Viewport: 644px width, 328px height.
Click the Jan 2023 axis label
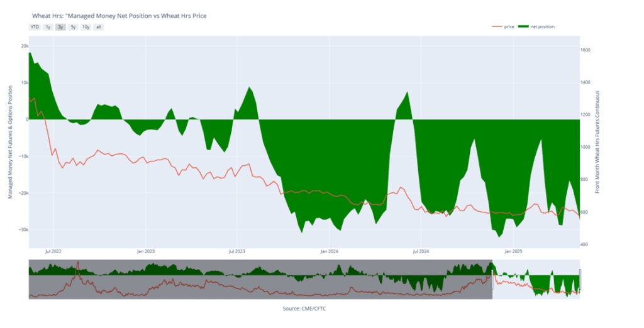pyautogui.click(x=146, y=251)
